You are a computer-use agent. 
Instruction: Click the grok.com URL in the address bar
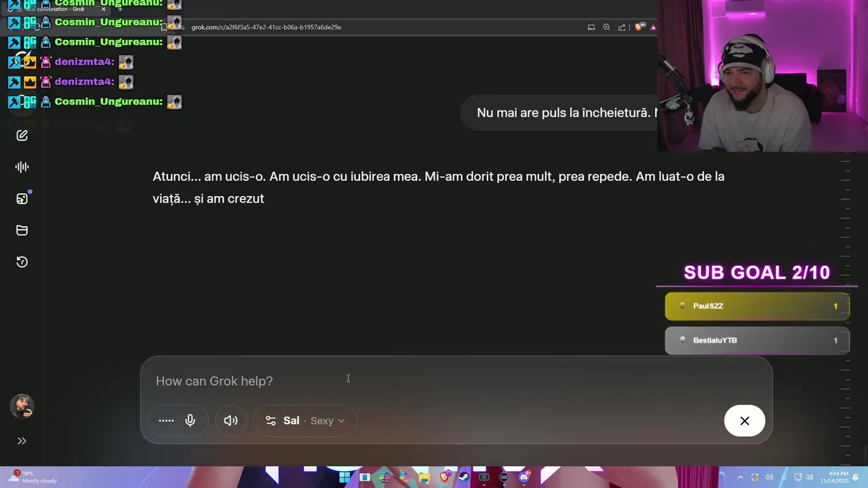pyautogui.click(x=267, y=27)
